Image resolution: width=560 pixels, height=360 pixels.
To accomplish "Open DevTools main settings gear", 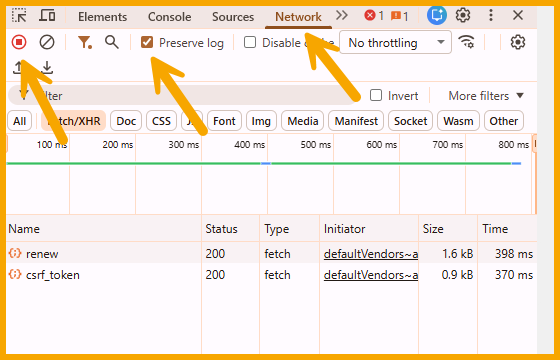I will (x=463, y=15).
